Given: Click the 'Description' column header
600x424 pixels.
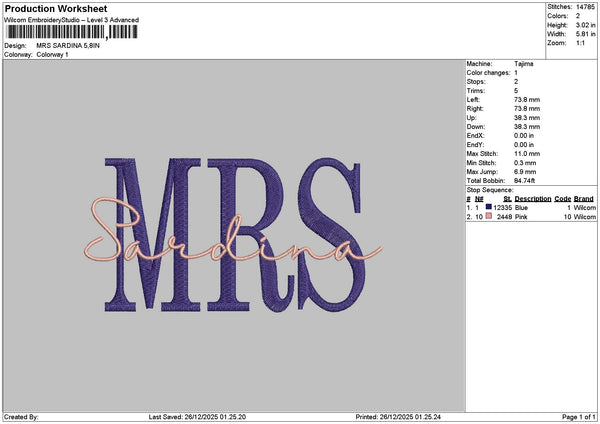Looking at the screenshot, I should (x=533, y=199).
